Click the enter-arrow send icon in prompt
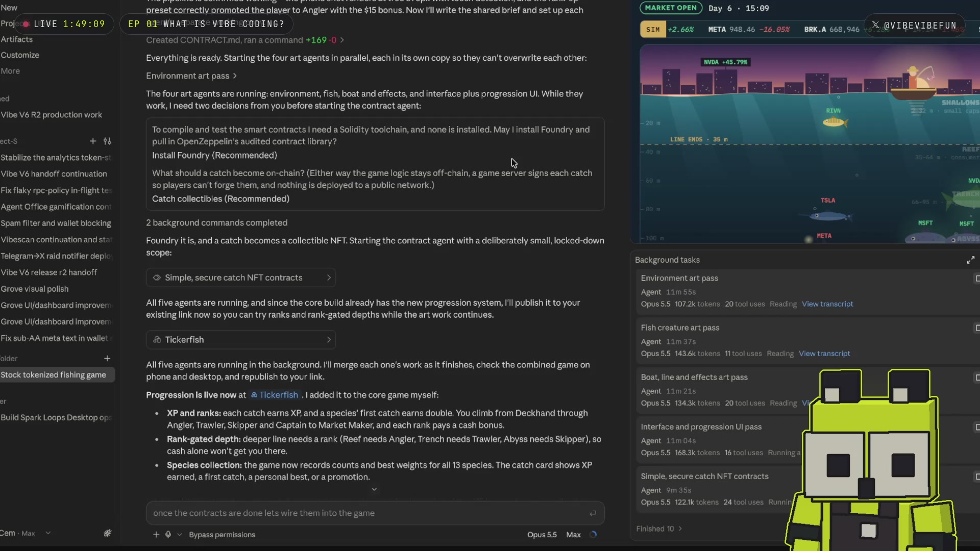The image size is (980, 551). click(x=593, y=513)
